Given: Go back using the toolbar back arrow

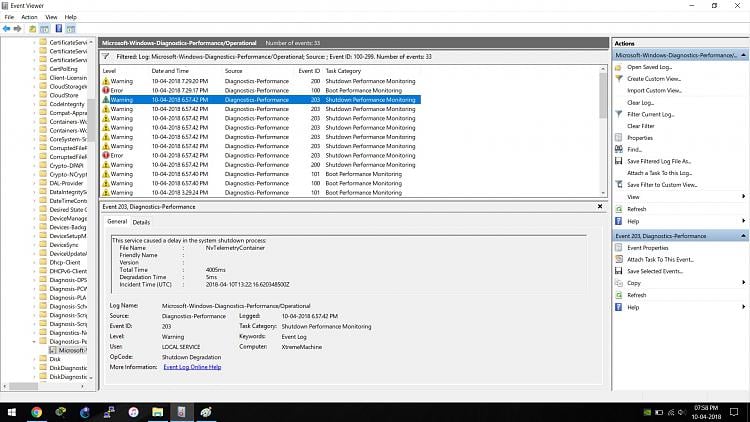Looking at the screenshot, I should pyautogui.click(x=6, y=29).
